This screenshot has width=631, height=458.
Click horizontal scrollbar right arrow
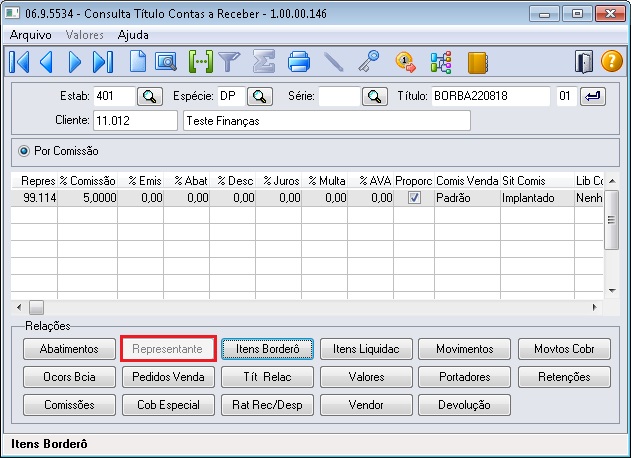(595, 308)
